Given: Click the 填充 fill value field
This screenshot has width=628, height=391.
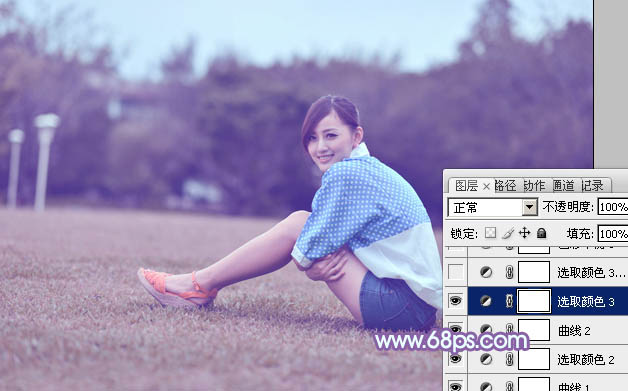Looking at the screenshot, I should click(613, 234).
